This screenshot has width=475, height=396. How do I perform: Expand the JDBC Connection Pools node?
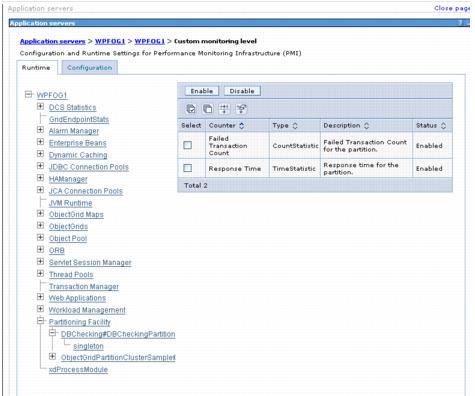pyautogui.click(x=41, y=166)
